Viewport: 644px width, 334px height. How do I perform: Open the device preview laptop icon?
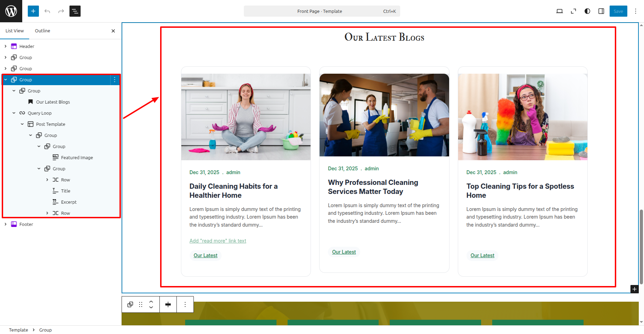pyautogui.click(x=559, y=11)
